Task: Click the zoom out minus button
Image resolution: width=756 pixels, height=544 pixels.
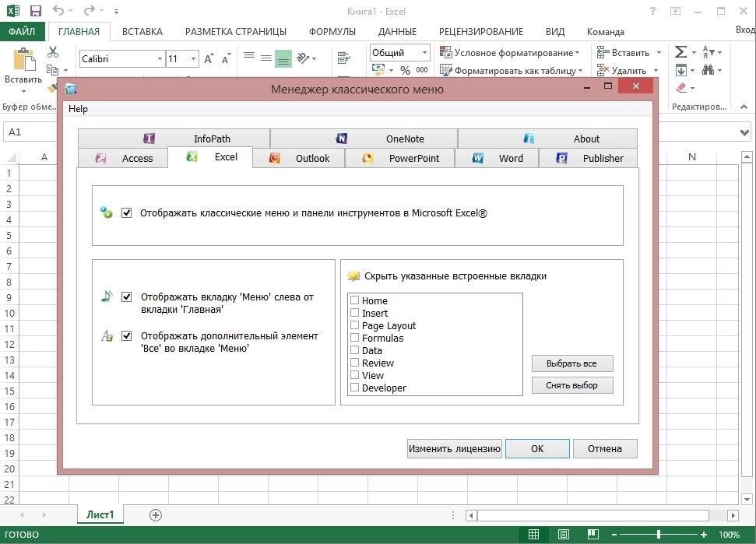Action: point(614,535)
